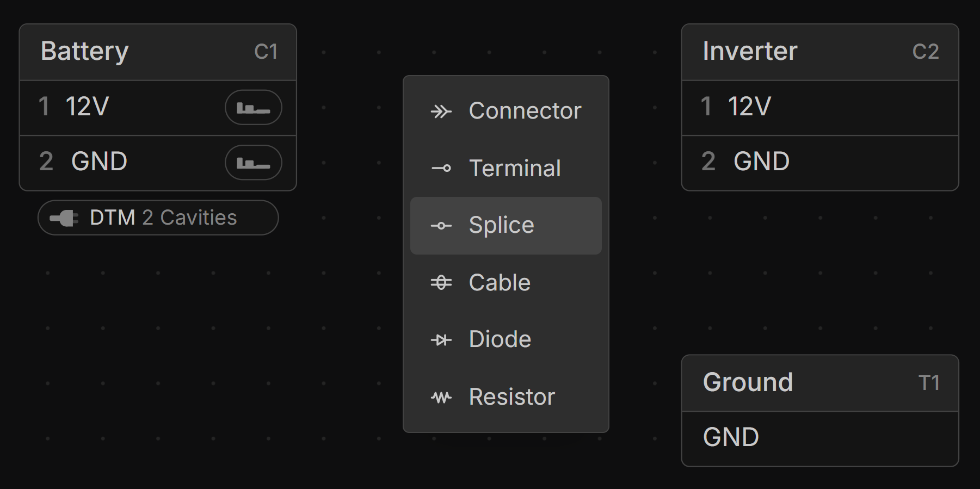Click the Cable symbol icon in menu

coord(441,283)
